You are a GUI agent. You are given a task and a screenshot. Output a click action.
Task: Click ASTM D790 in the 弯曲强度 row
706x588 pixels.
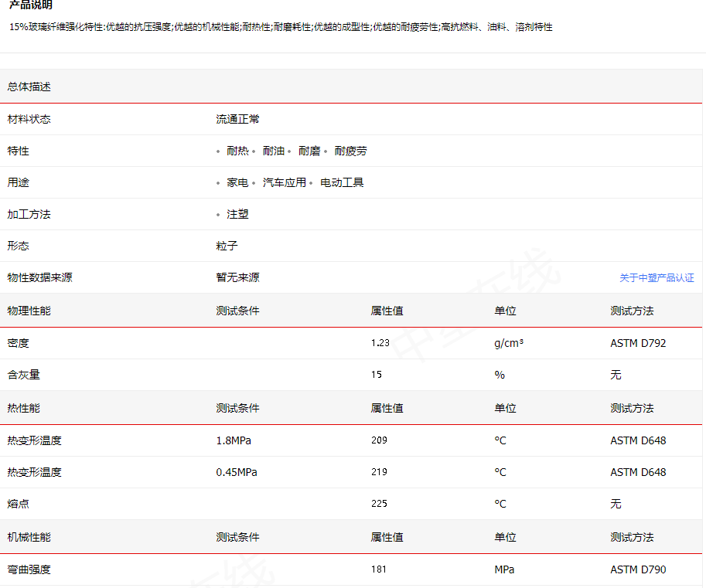point(638,569)
